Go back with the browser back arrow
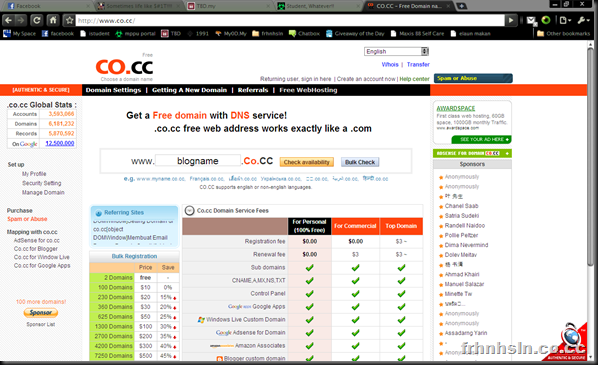598x365 pixels. (8, 20)
